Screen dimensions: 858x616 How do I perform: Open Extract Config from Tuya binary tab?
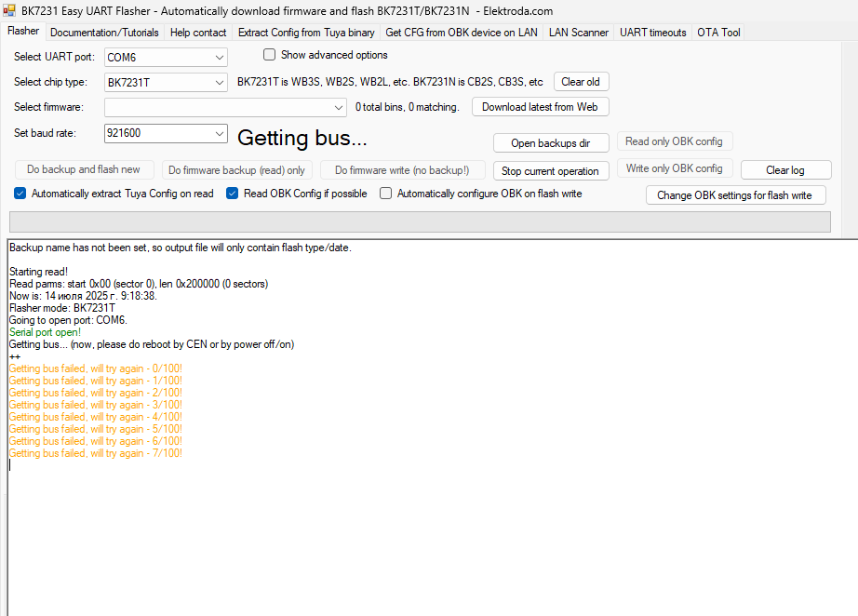pyautogui.click(x=306, y=33)
